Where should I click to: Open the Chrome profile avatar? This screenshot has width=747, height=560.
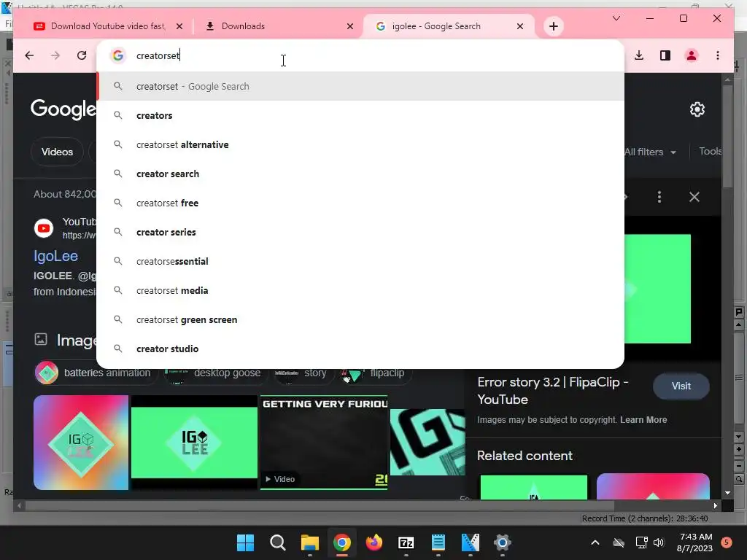(x=692, y=55)
